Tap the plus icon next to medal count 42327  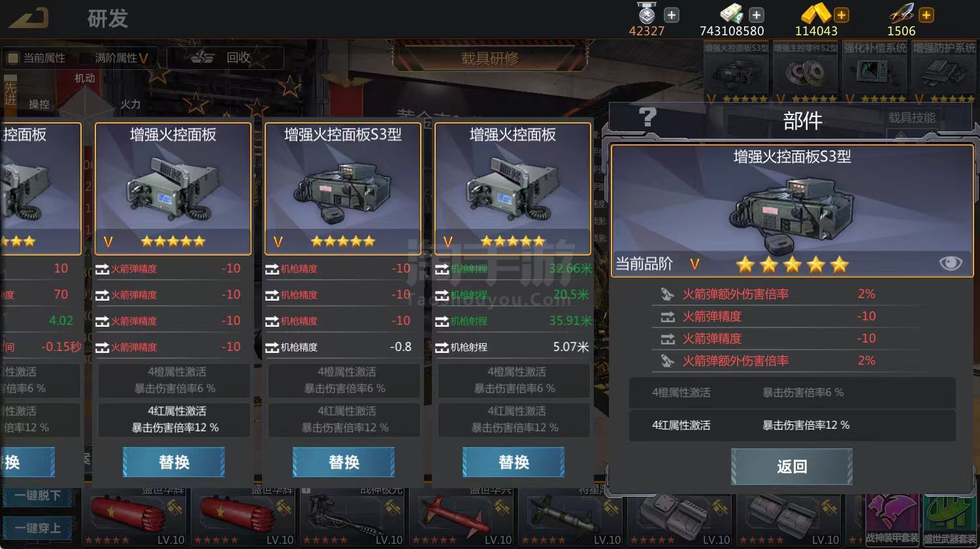[x=672, y=14]
